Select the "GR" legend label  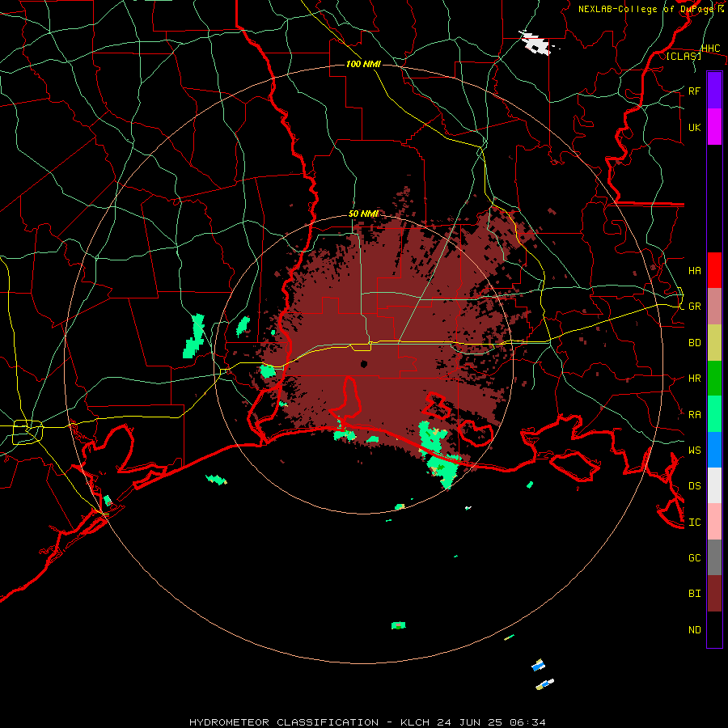click(x=694, y=307)
